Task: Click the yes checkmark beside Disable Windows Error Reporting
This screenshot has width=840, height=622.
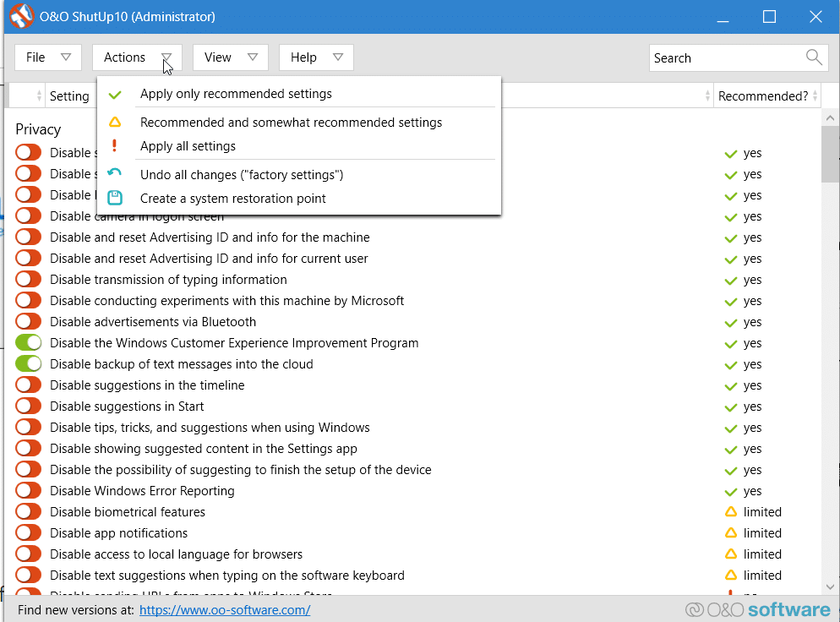Action: tap(731, 491)
